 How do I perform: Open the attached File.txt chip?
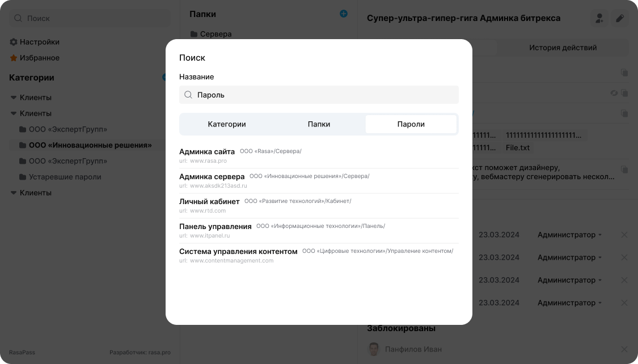point(518,147)
